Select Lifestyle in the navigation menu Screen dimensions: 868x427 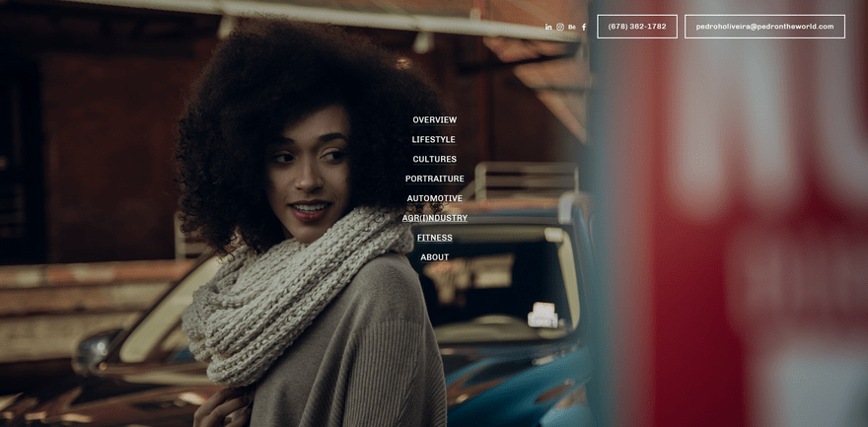pos(434,140)
